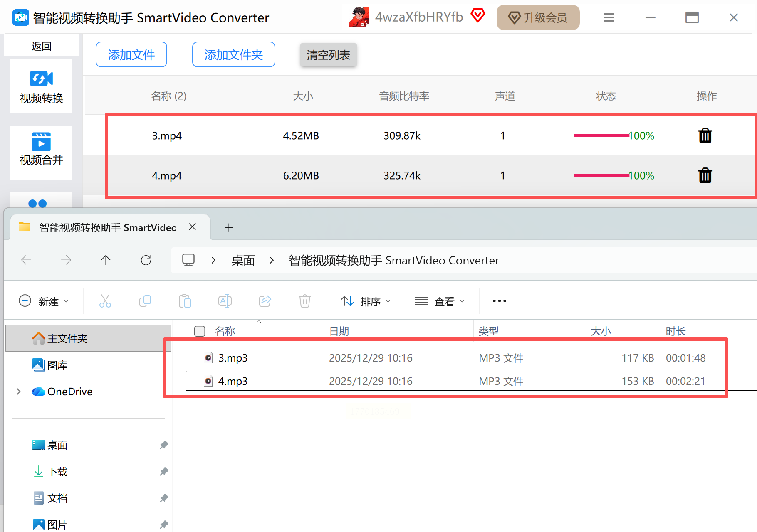Navigate up one folder level

(x=106, y=260)
